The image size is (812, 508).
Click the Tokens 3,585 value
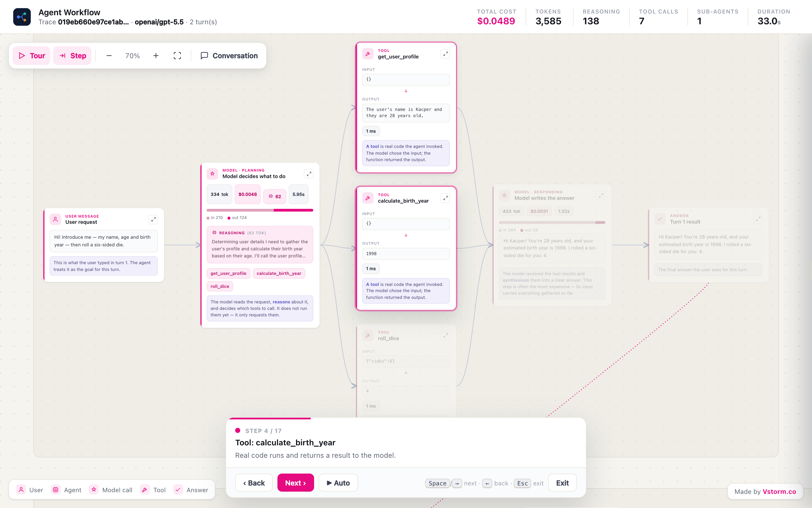(x=548, y=21)
